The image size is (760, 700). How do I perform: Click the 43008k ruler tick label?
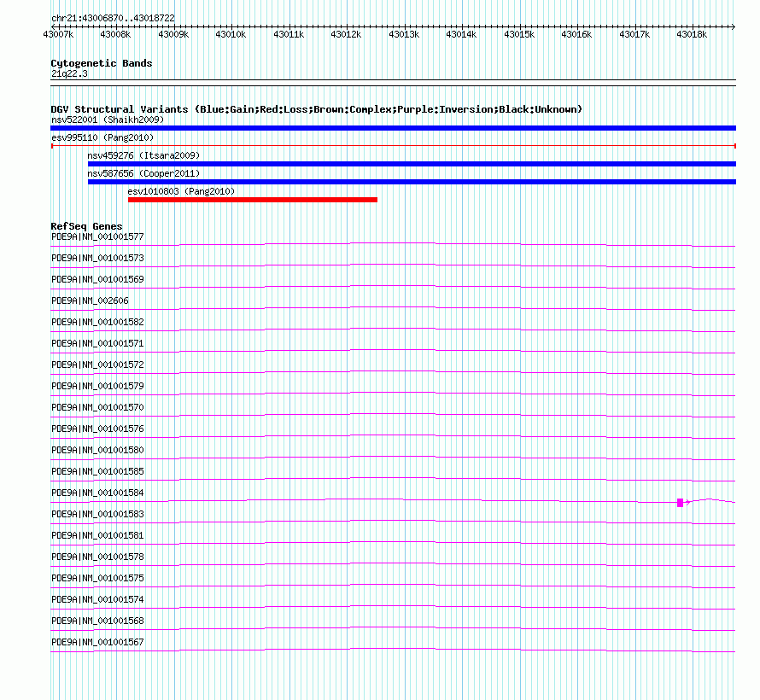tap(115, 34)
